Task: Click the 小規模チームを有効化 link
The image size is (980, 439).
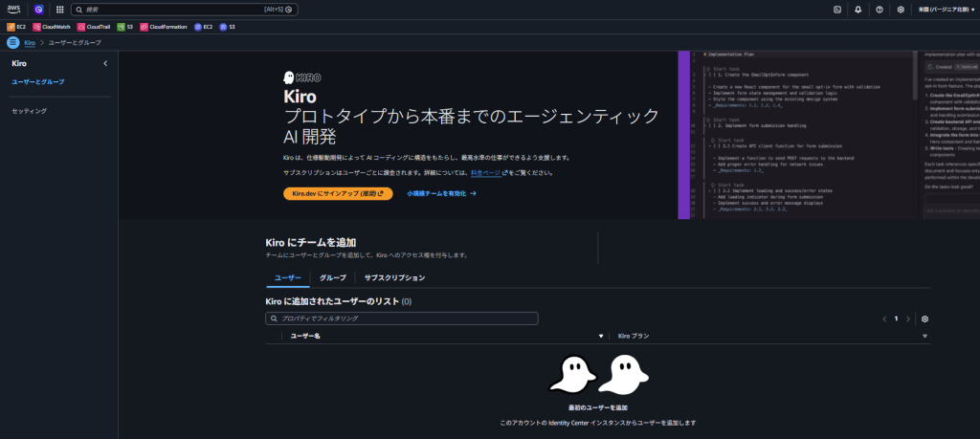Action: click(x=441, y=193)
